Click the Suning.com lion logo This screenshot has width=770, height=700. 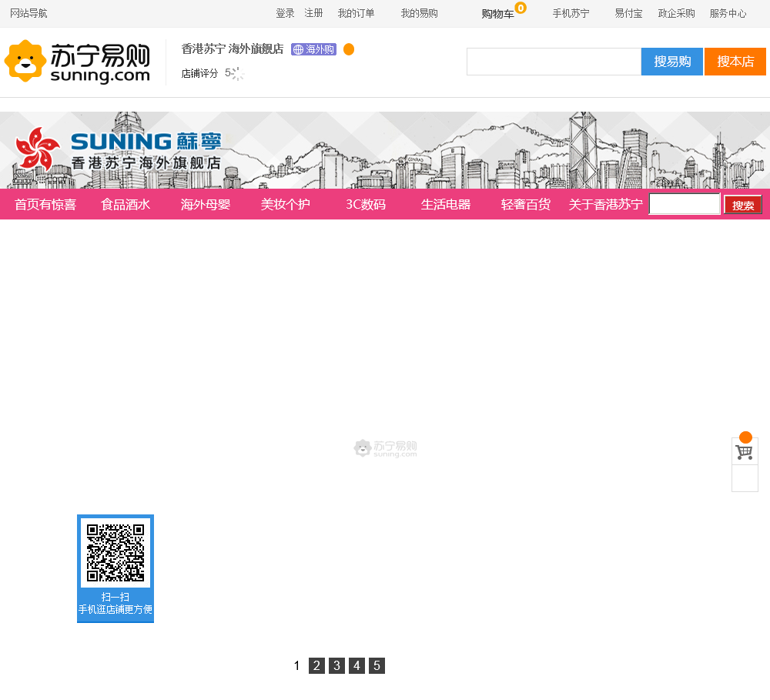pyautogui.click(x=77, y=62)
